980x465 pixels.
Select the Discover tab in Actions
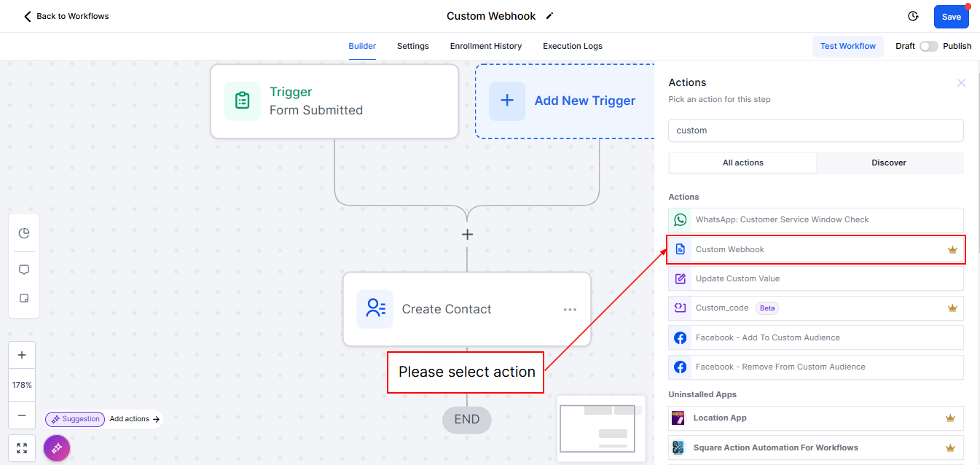click(x=889, y=163)
